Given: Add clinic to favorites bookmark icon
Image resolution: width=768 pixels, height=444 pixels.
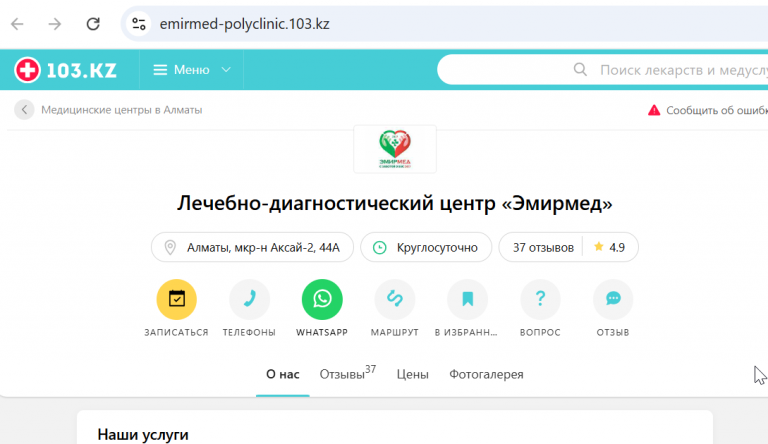Looking at the screenshot, I should 468,299.
